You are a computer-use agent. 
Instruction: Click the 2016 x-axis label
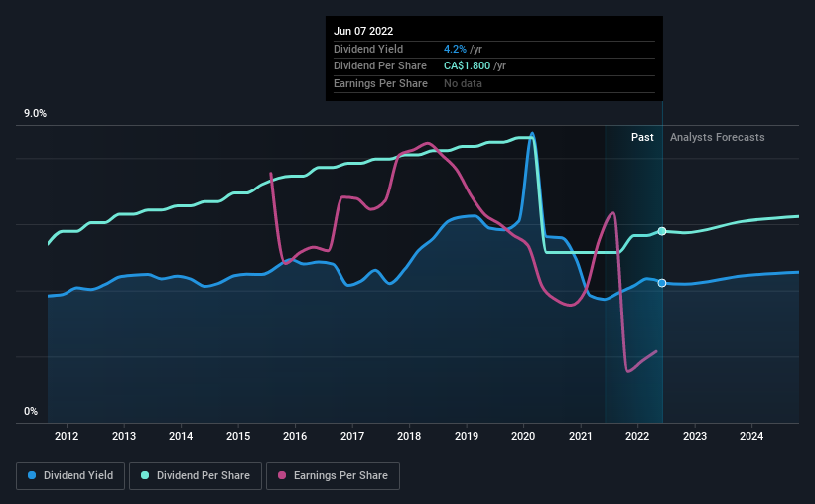tap(295, 436)
